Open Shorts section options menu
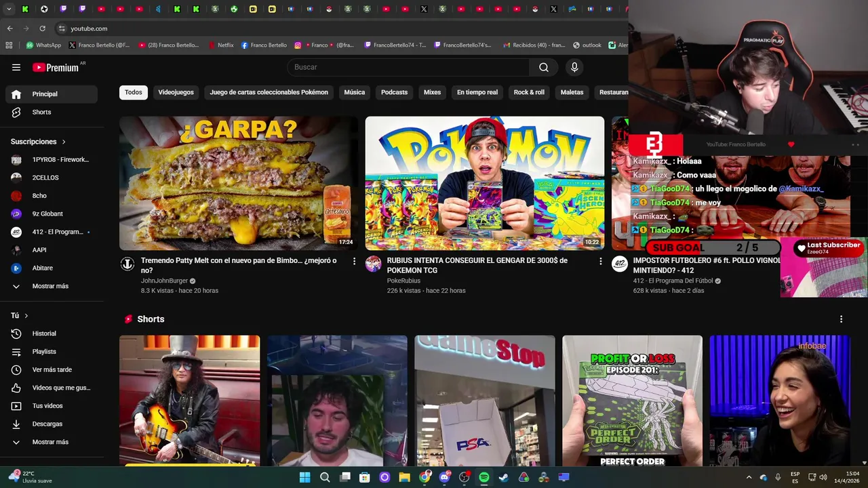 (841, 319)
